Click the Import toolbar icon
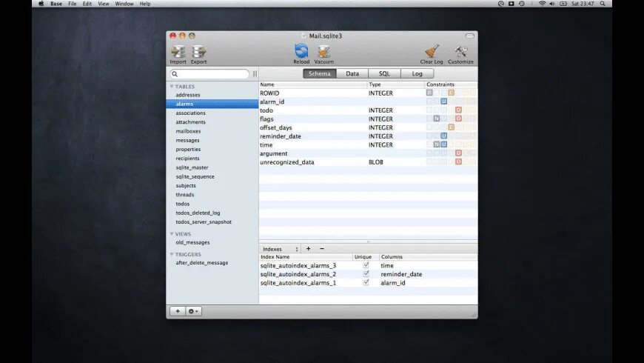The image size is (644, 363). [178, 52]
